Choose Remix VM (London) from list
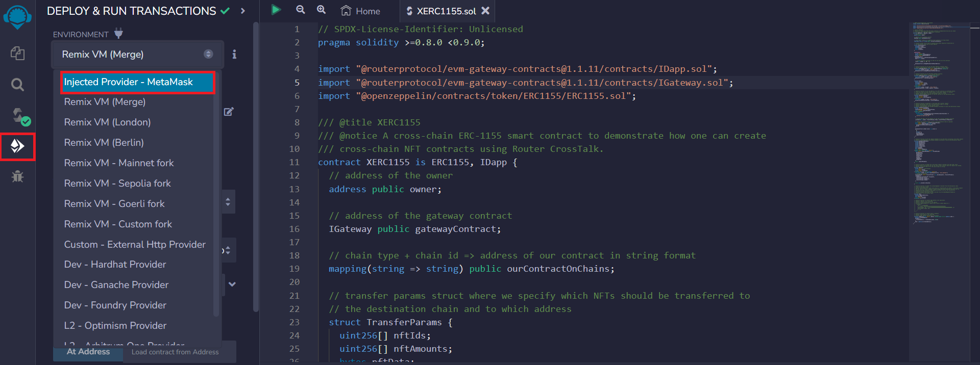Image resolution: width=980 pixels, height=365 pixels. coord(107,122)
